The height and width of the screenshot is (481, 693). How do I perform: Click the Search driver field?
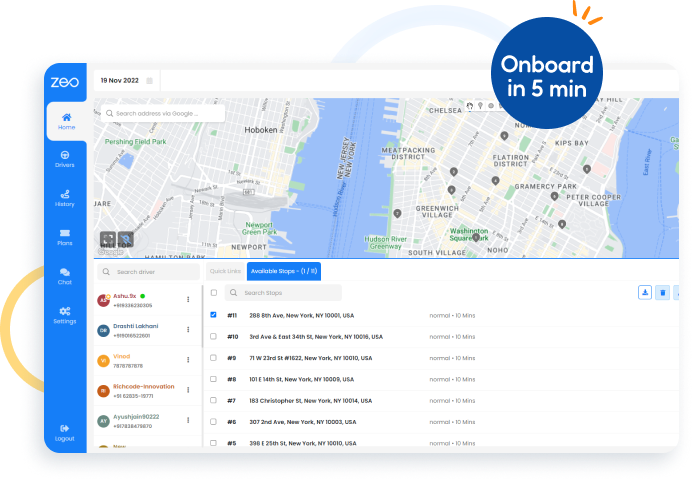(148, 272)
